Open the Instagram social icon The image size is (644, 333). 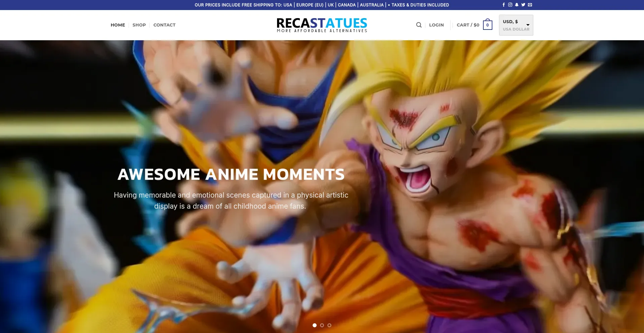tap(510, 5)
